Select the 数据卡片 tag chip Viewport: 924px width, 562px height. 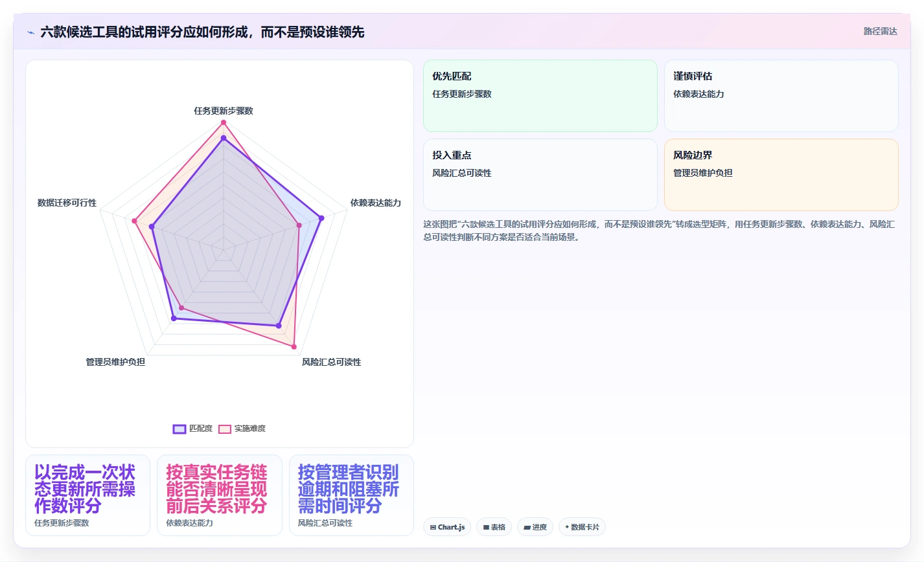582,527
